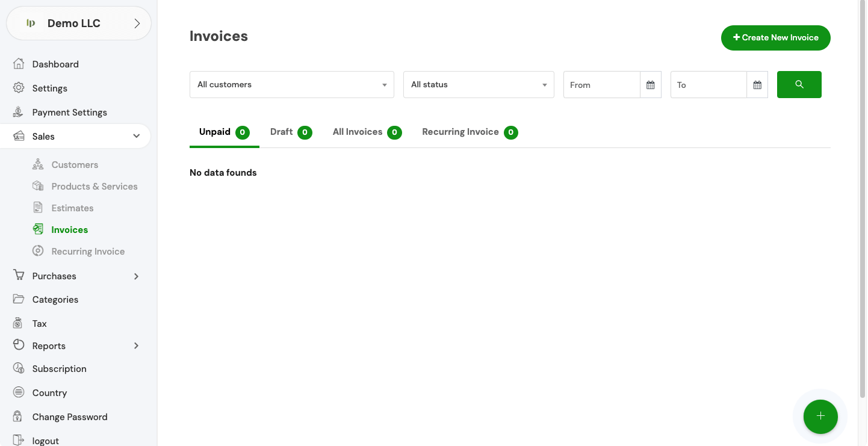Click the green search magnifier button
The height and width of the screenshot is (446, 868).
pos(799,85)
